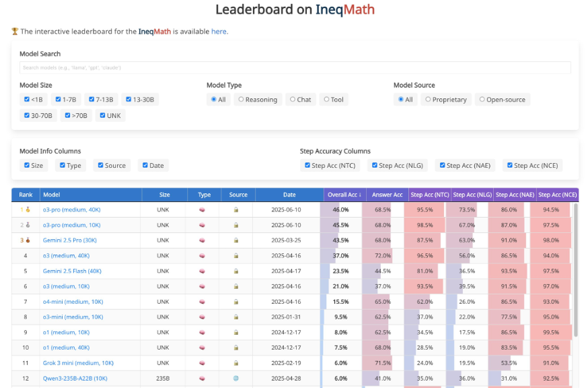
Task: Toggle the UNK model size checkbox
Action: [x=102, y=115]
